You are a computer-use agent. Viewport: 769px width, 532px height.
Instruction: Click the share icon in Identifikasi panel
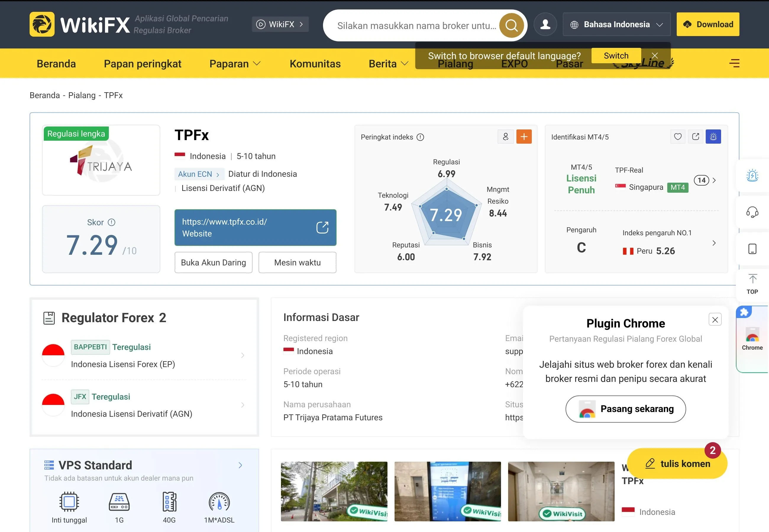(x=696, y=137)
